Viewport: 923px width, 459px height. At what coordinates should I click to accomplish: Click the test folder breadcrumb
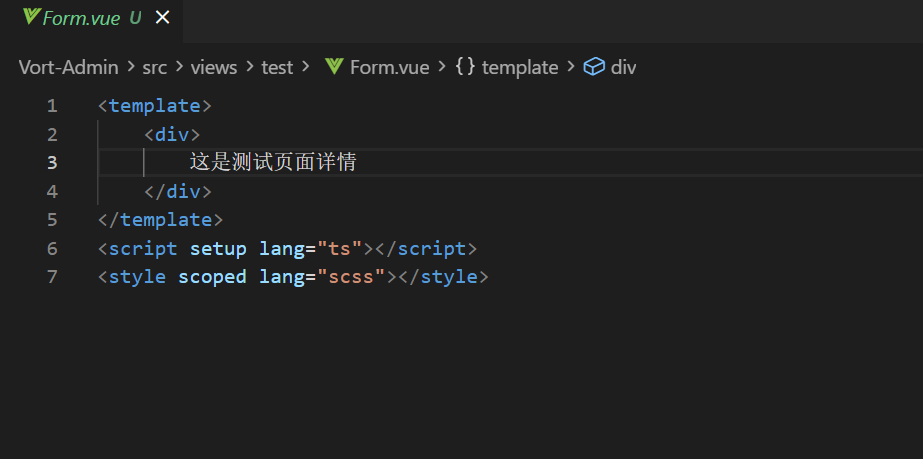tap(277, 67)
